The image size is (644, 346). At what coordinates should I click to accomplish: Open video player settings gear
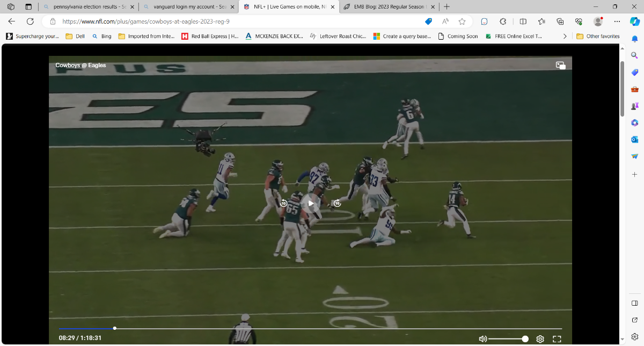540,339
